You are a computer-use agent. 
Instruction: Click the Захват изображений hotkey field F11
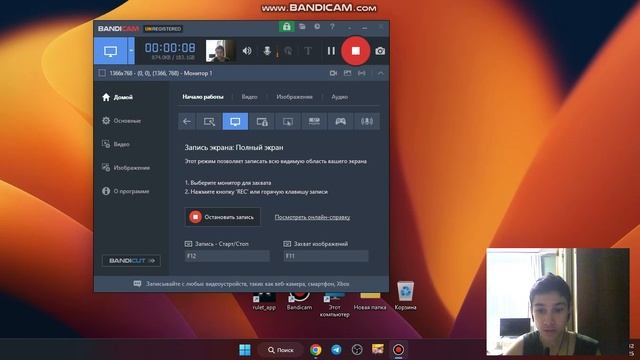point(326,256)
